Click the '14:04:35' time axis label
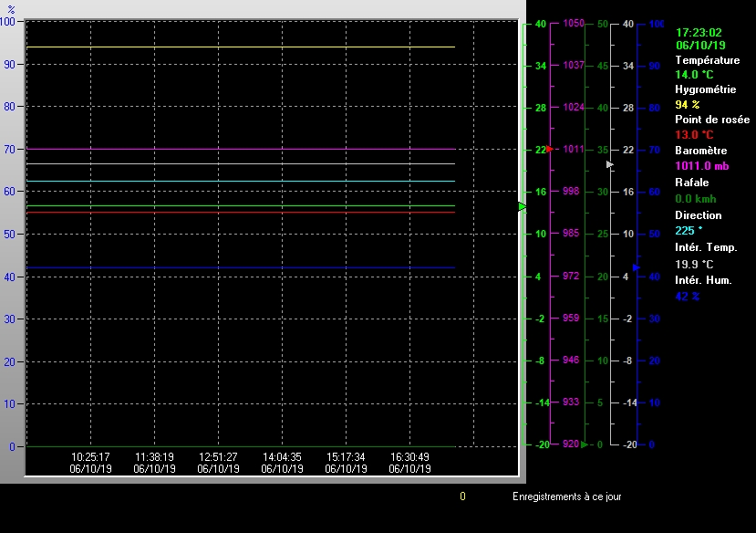The image size is (756, 533). click(282, 456)
